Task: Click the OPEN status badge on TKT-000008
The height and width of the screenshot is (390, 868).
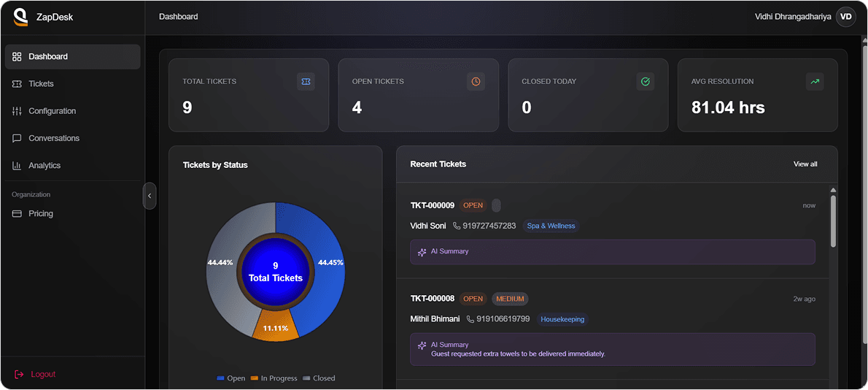Action: [473, 299]
